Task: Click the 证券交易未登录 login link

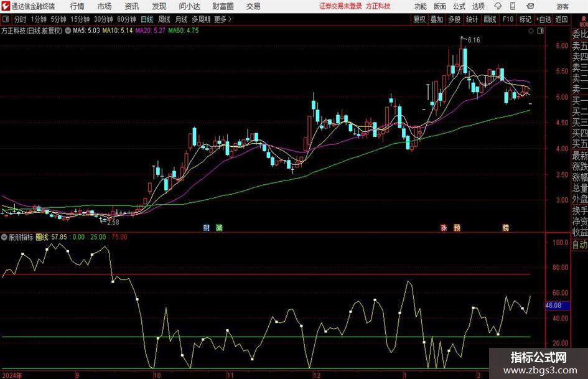Action: [340, 6]
